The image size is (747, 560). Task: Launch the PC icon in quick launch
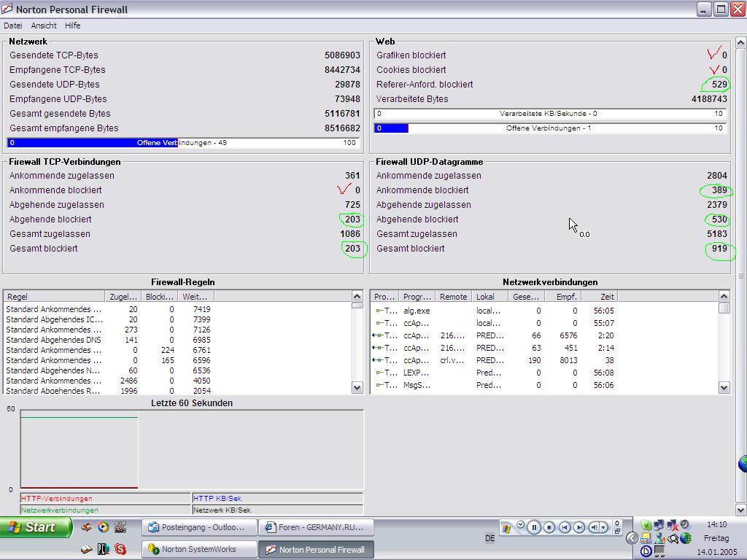click(104, 549)
